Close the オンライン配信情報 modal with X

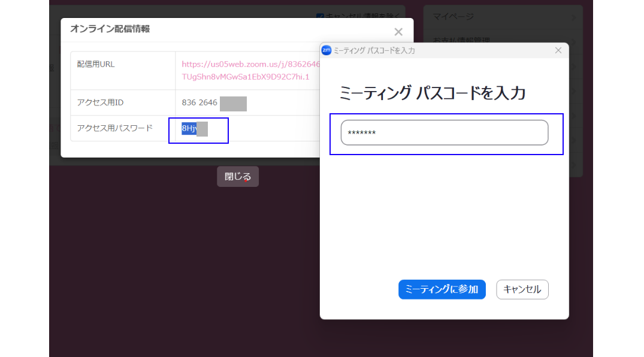click(x=398, y=32)
